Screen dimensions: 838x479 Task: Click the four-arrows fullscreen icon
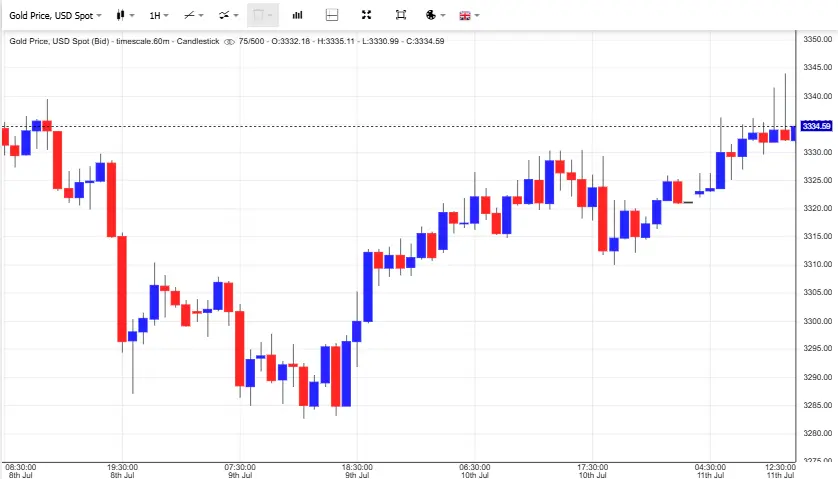[x=366, y=15]
